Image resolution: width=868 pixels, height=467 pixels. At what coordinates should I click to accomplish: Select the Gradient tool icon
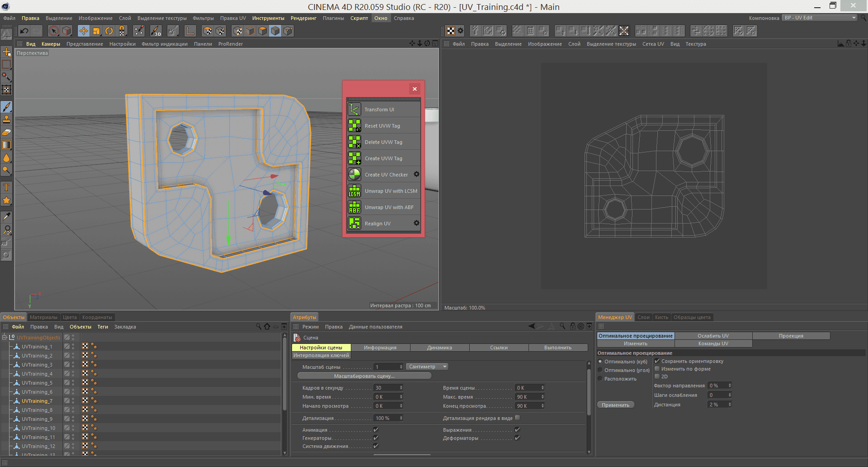[x=6, y=145]
